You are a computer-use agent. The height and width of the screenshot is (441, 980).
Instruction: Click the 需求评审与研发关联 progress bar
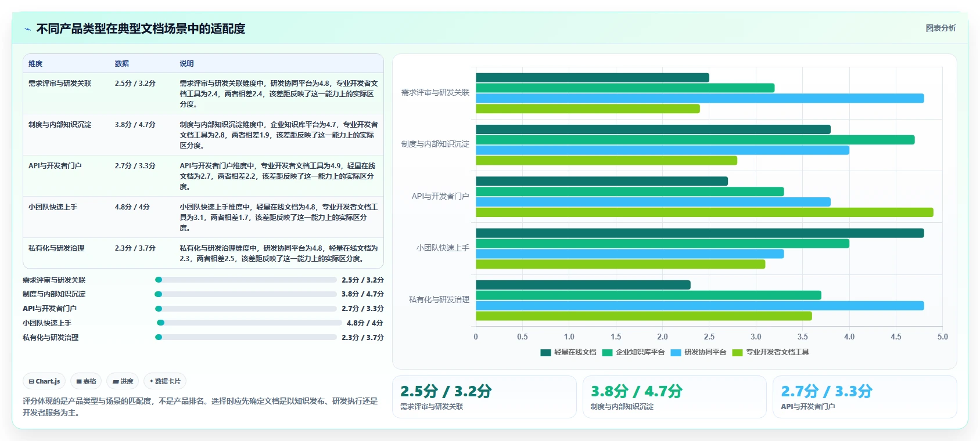click(246, 280)
